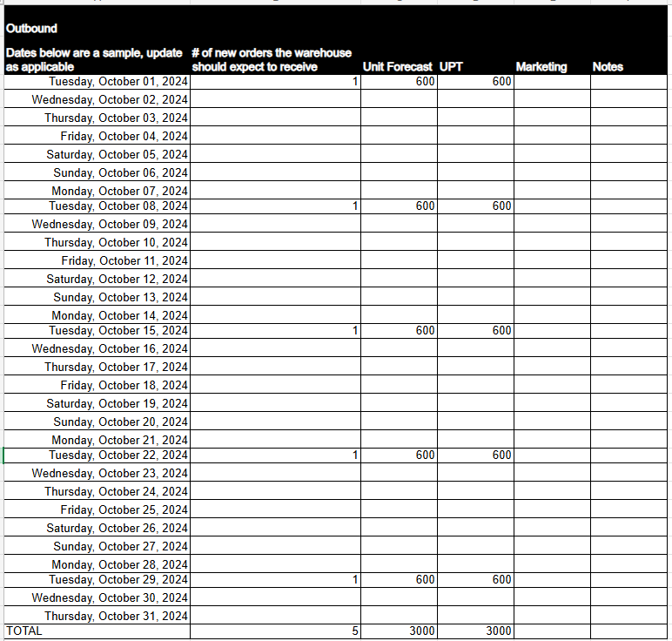Select the cell 'Wednesday, October 30, 2024'

point(97,597)
